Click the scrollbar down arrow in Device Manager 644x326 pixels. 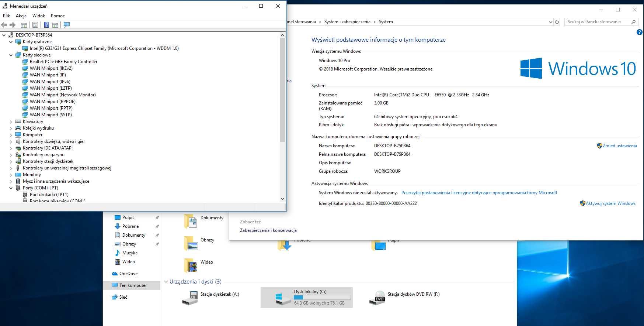pos(282,199)
